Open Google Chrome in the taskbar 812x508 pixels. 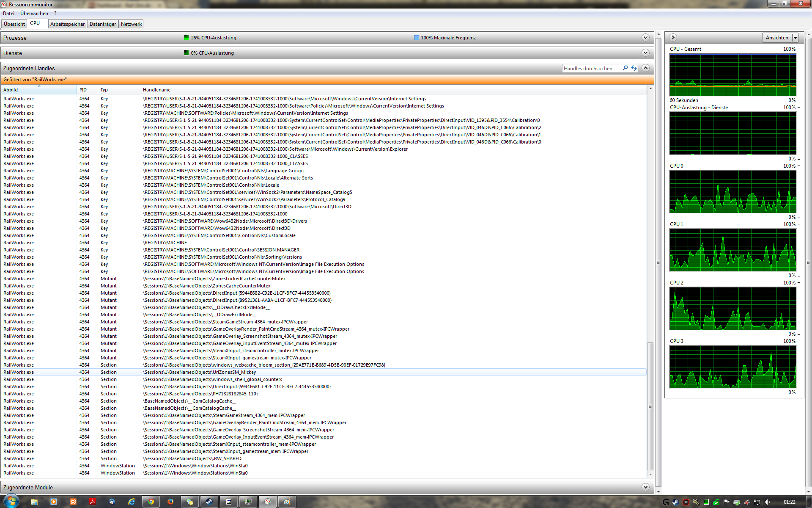tap(151, 502)
